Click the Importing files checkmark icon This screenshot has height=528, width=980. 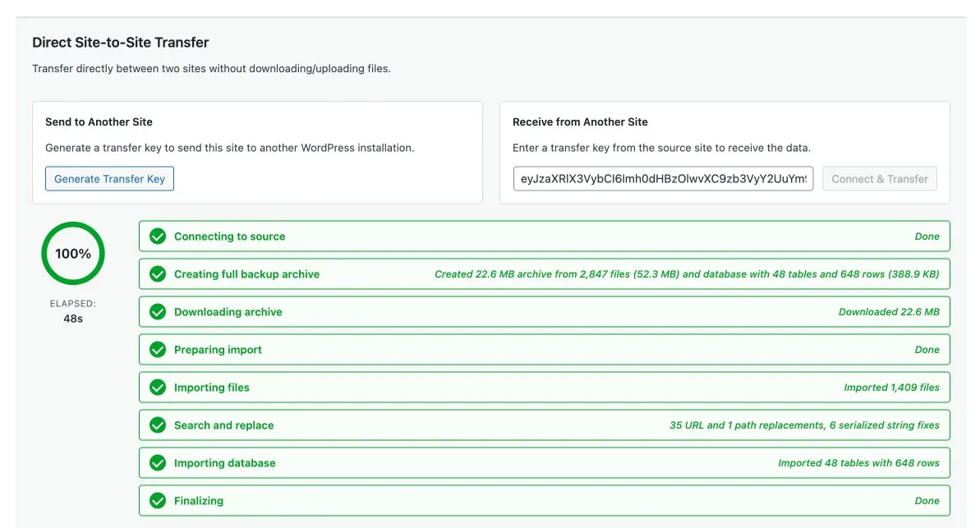158,388
